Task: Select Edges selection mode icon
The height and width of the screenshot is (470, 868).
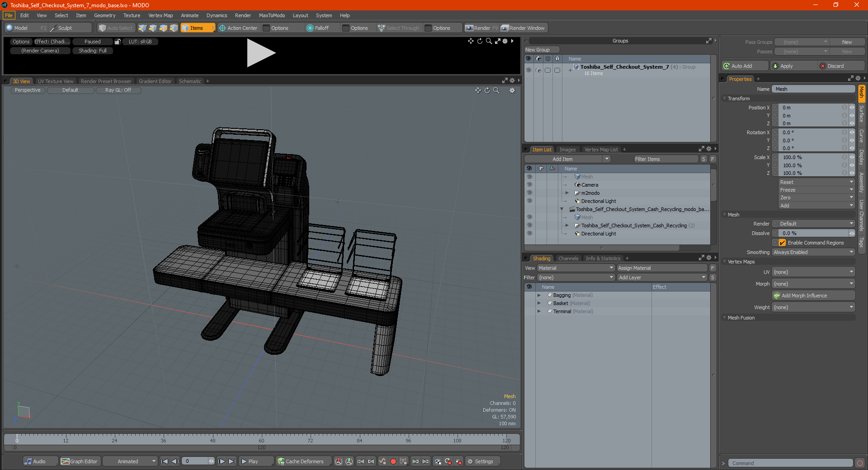Action: 153,28
